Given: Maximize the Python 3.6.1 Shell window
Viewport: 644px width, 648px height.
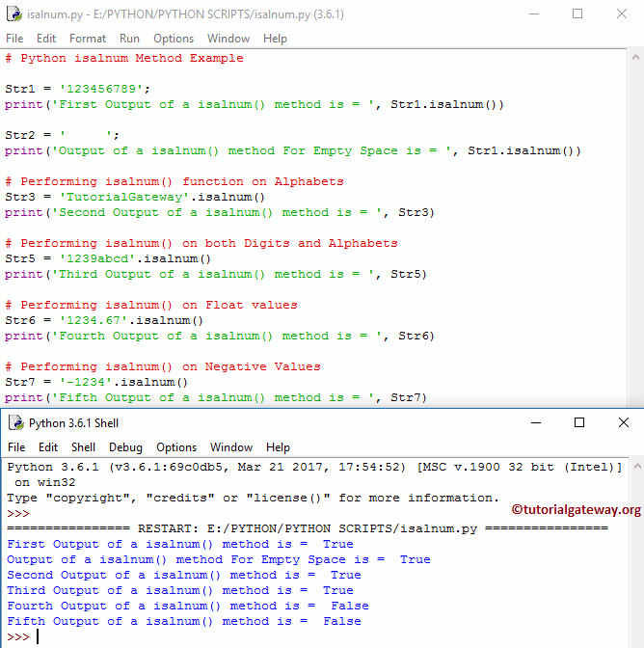Looking at the screenshot, I should coord(579,422).
